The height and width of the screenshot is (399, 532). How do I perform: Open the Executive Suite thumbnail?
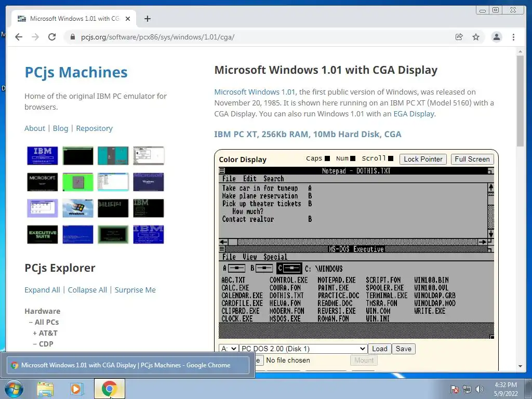(43, 234)
